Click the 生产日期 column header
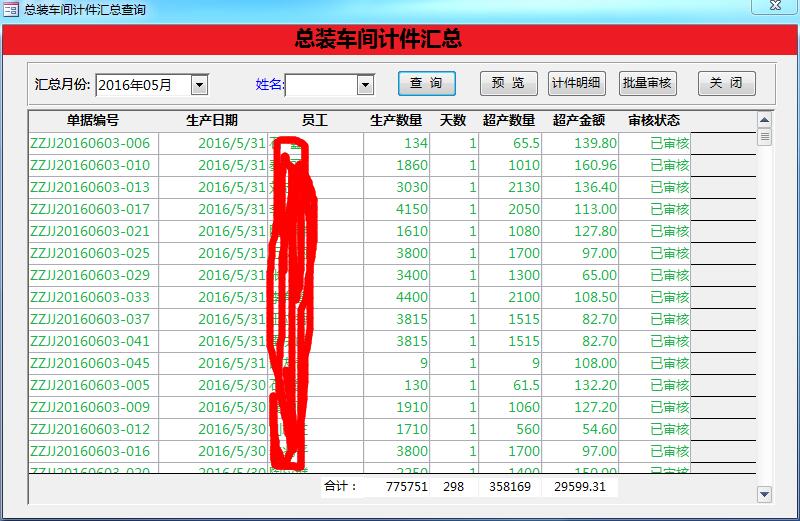Image resolution: width=800 pixels, height=521 pixels. [212, 120]
